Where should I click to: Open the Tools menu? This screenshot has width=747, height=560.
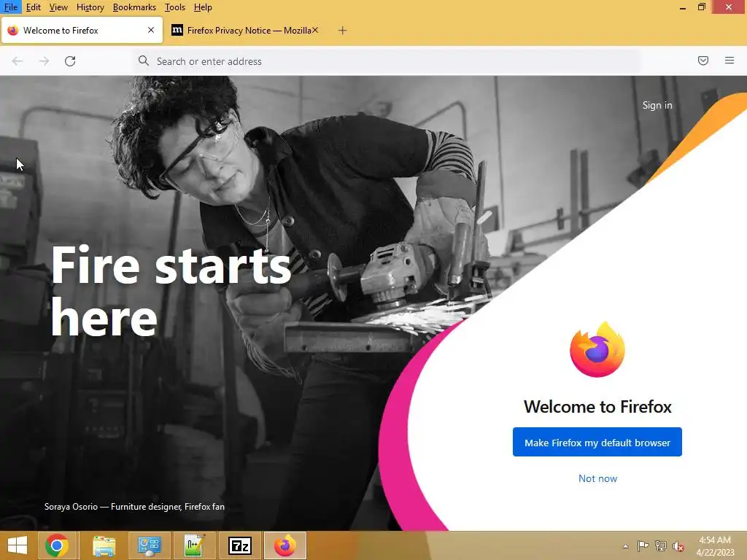(175, 7)
